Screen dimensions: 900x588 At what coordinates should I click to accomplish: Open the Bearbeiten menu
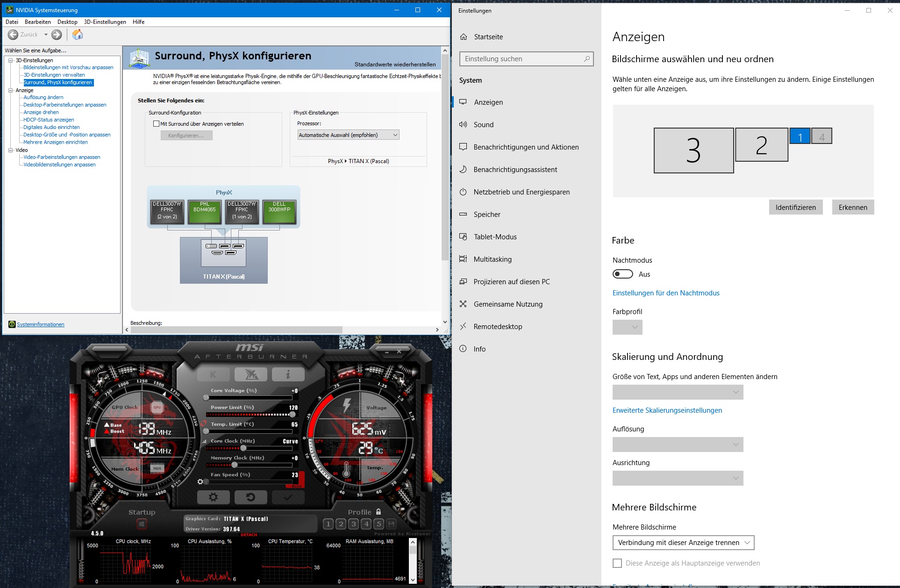pos(38,22)
